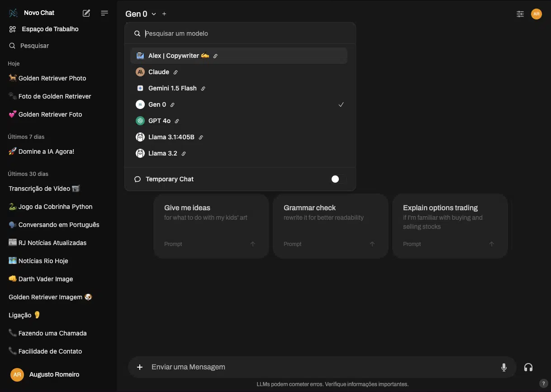The width and height of the screenshot is (551, 392).
Task: Select the GPT 4o model
Action: [239, 121]
